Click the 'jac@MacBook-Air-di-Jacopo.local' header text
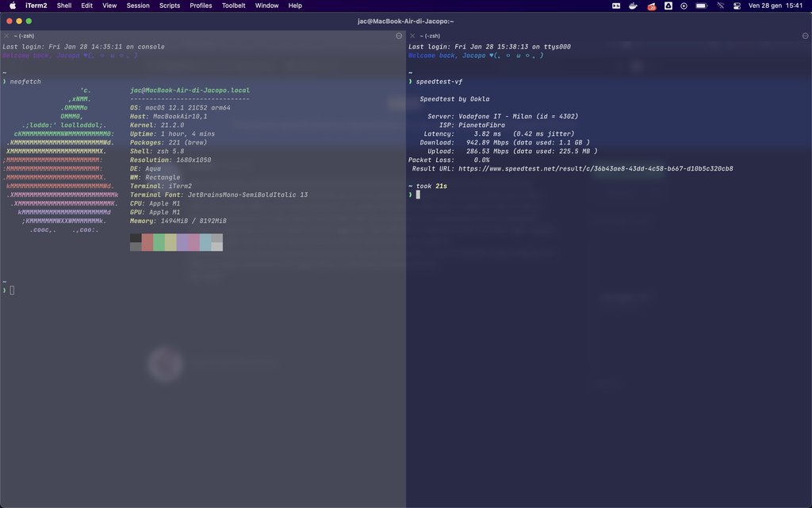Image resolution: width=812 pixels, height=508 pixels. point(190,90)
